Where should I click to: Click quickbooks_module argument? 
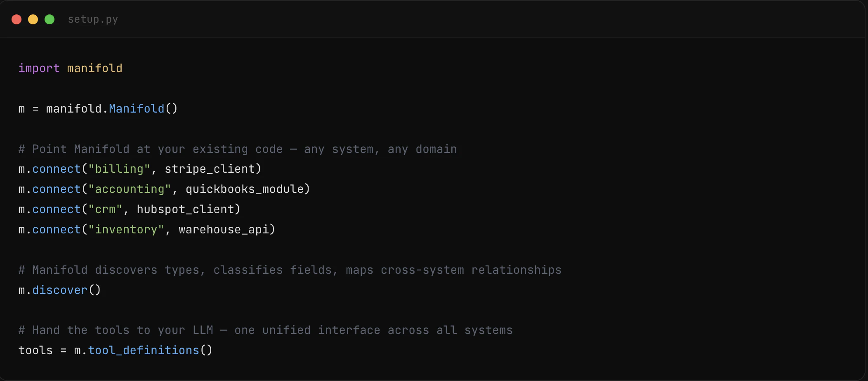coord(244,189)
